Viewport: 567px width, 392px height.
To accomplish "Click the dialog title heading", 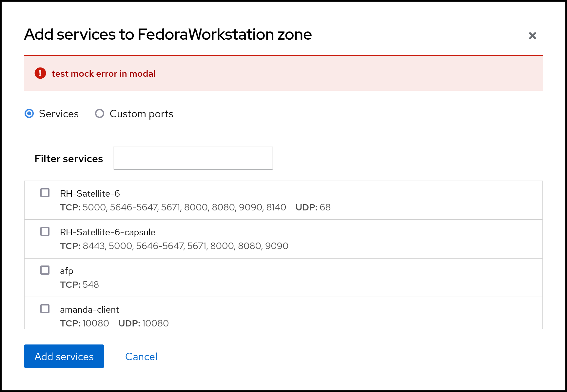I will [x=168, y=34].
